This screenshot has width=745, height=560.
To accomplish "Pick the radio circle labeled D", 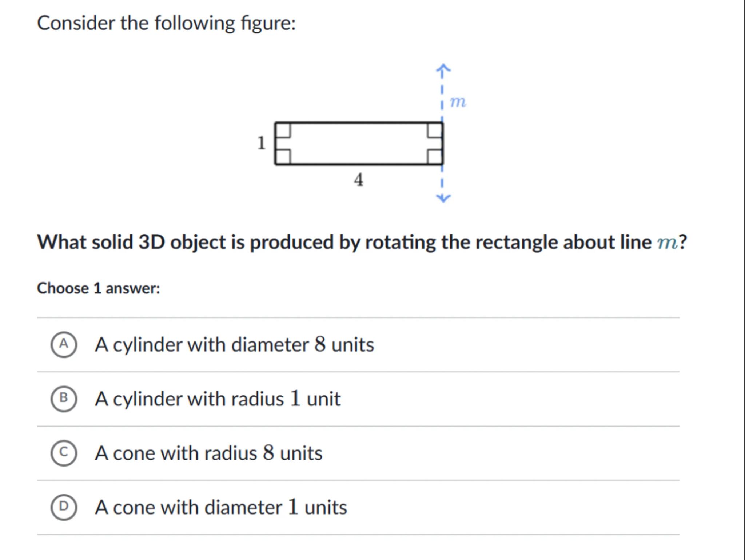I will [64, 507].
